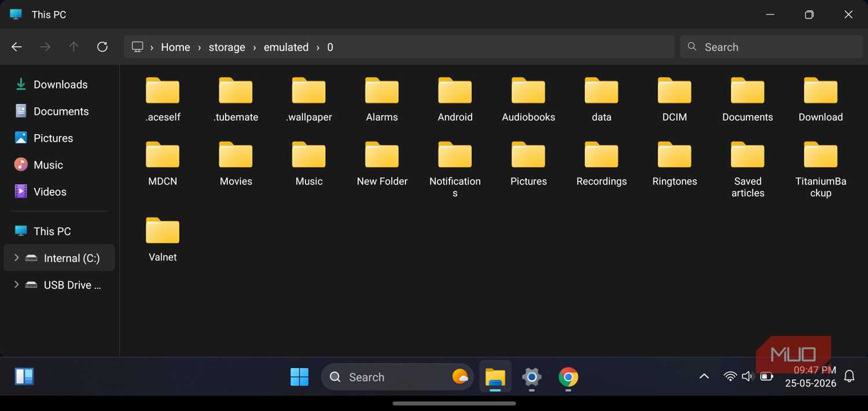
Task: Open the Valnet folder
Action: 163,240
